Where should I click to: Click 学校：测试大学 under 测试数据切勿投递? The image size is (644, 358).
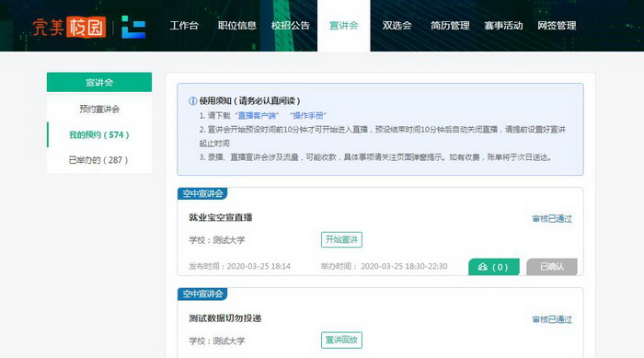(x=217, y=341)
